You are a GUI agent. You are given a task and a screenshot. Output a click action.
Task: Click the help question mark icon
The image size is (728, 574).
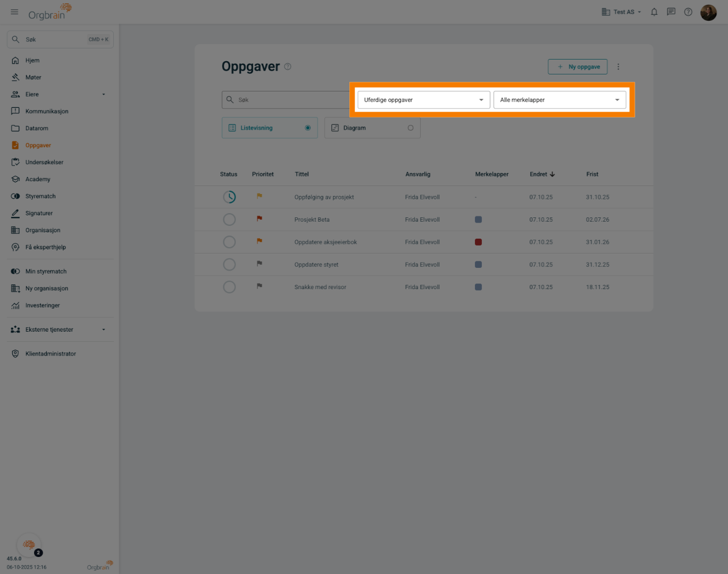[x=688, y=12]
